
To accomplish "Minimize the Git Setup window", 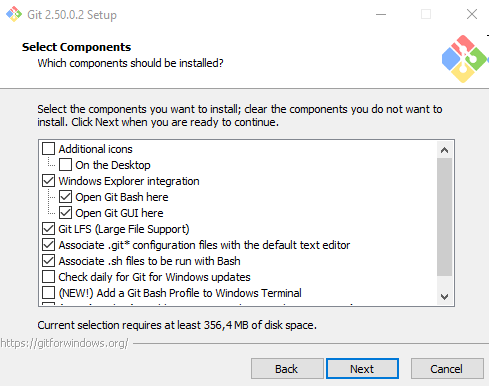I will click(381, 14).
